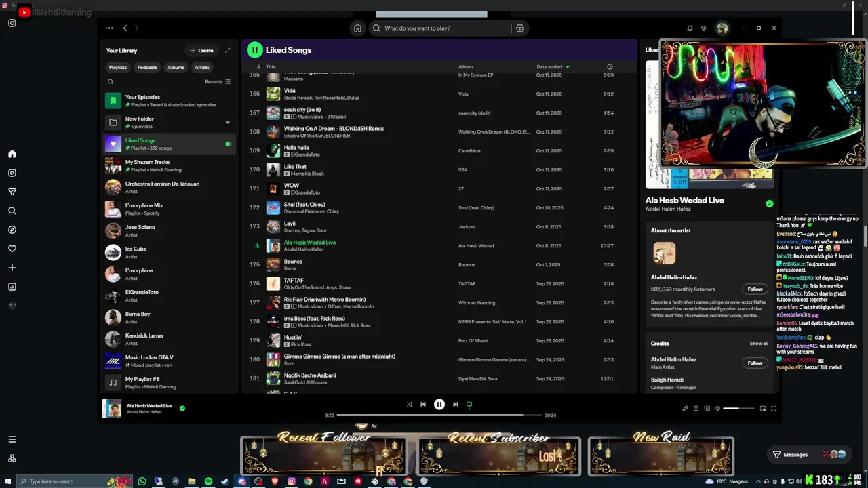Toggle the green check next to Ala Hesb Wedad Live title

coord(770,203)
